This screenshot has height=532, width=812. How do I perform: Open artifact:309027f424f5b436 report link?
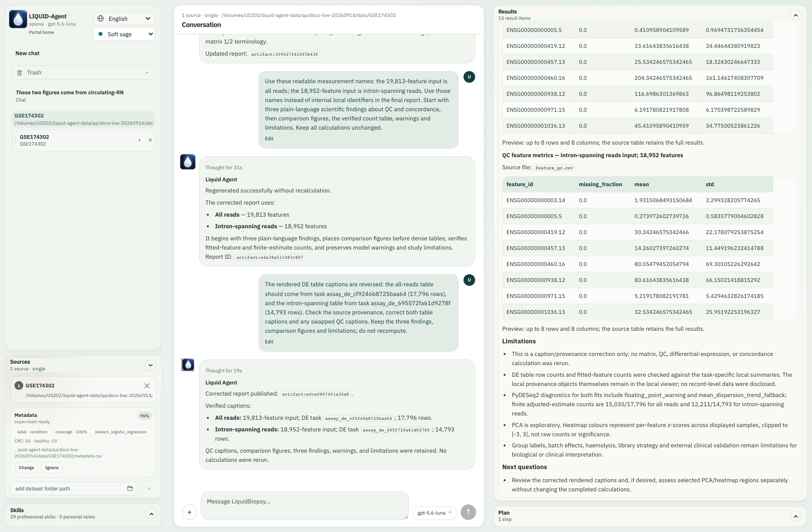[285, 54]
